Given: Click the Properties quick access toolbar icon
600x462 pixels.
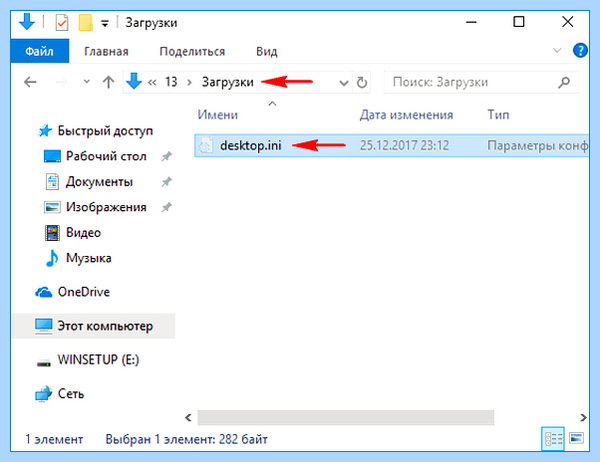Looking at the screenshot, I should (62, 23).
